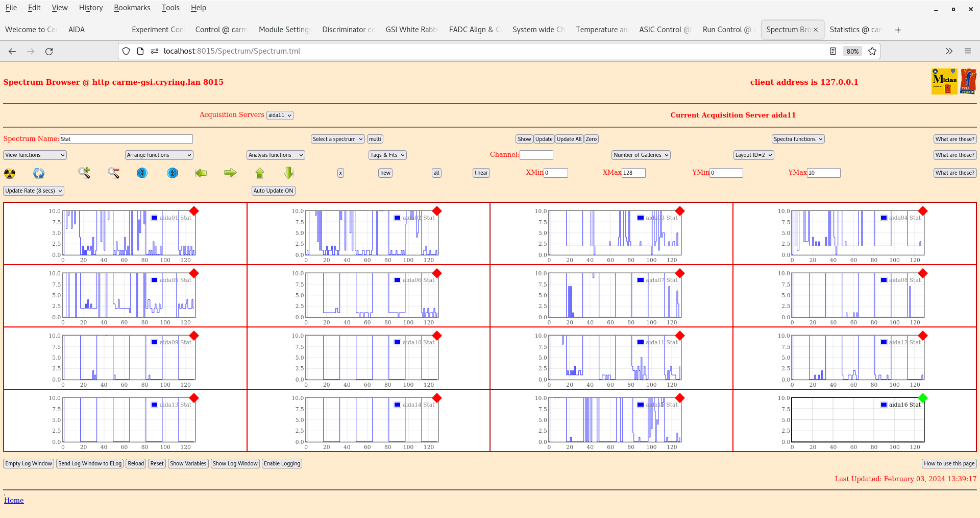Follow the Home link
Screen dimensions: 980x518
[x=14, y=500]
